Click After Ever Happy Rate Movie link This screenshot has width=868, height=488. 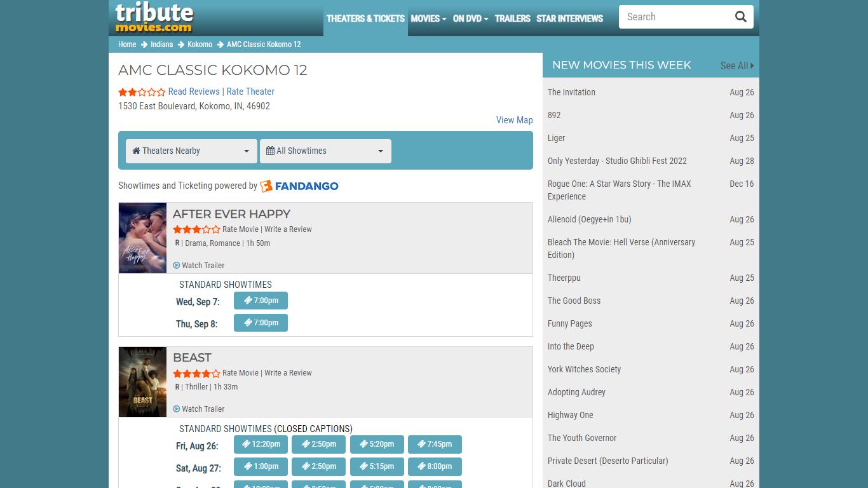240,229
